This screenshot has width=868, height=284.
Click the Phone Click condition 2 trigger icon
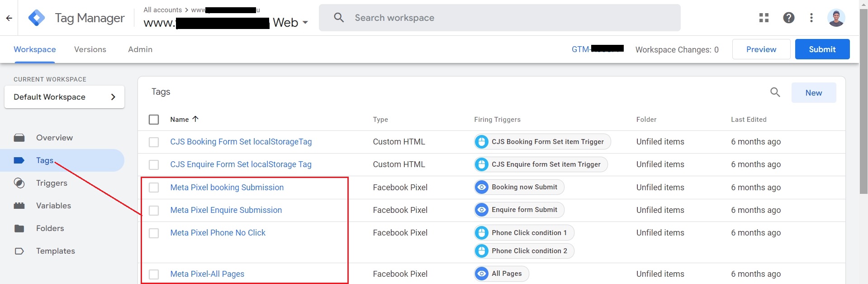click(x=482, y=251)
